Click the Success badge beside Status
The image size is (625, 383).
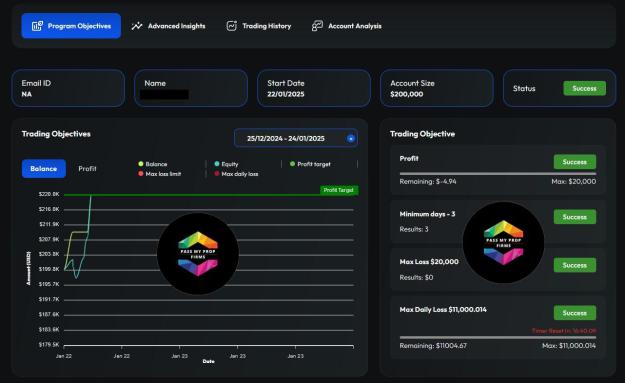click(x=584, y=88)
